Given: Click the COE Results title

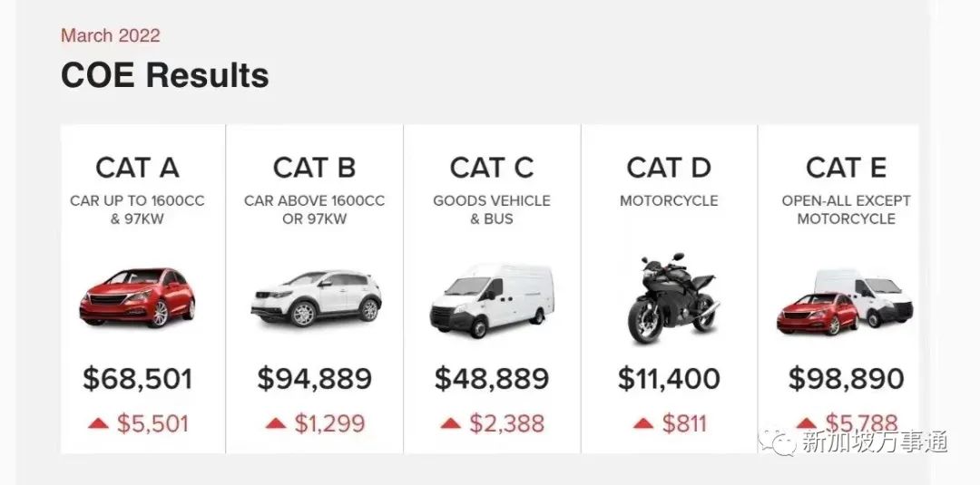Looking at the screenshot, I should 165,75.
